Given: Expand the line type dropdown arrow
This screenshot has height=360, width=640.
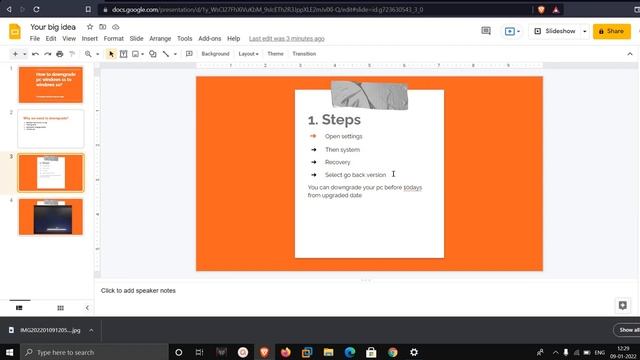Looking at the screenshot, I should click(x=176, y=54).
